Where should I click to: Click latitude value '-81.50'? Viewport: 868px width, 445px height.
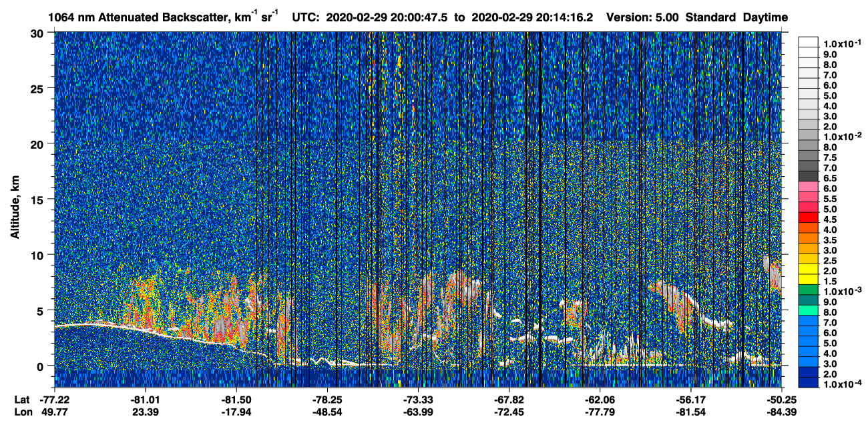236,399
